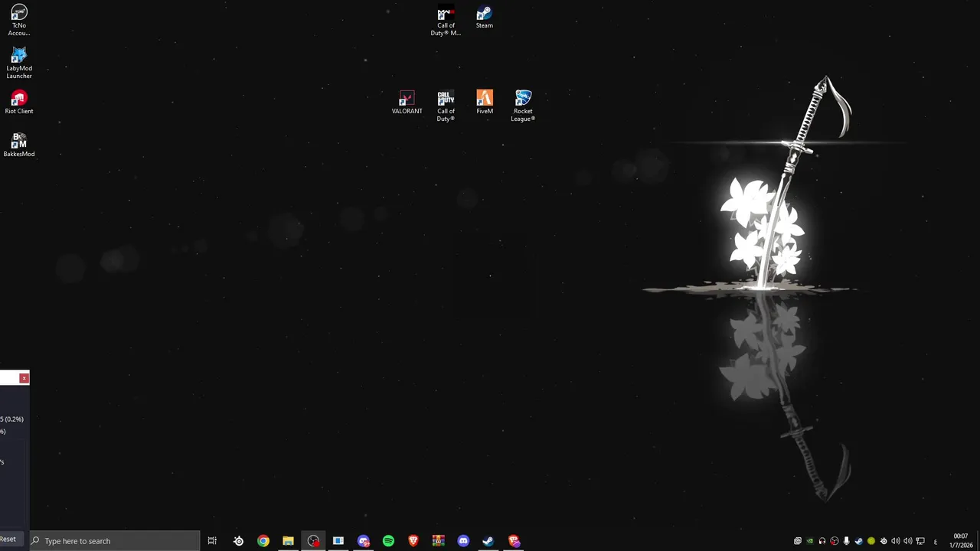Open WinRAR from the taskbar

pos(438,541)
